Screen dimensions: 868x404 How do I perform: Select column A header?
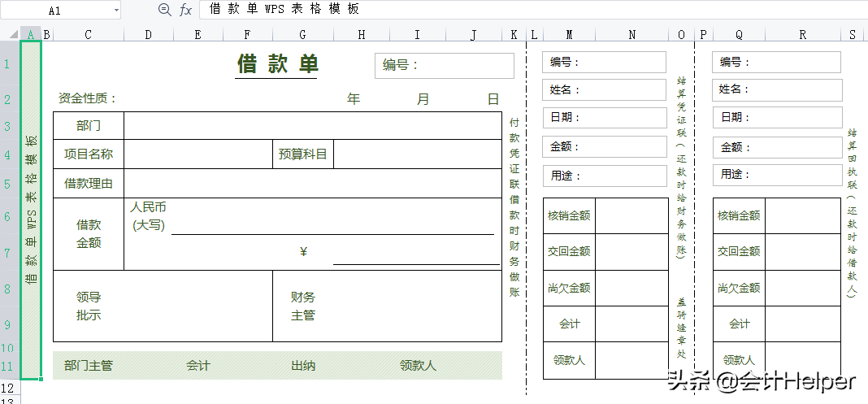[31, 35]
